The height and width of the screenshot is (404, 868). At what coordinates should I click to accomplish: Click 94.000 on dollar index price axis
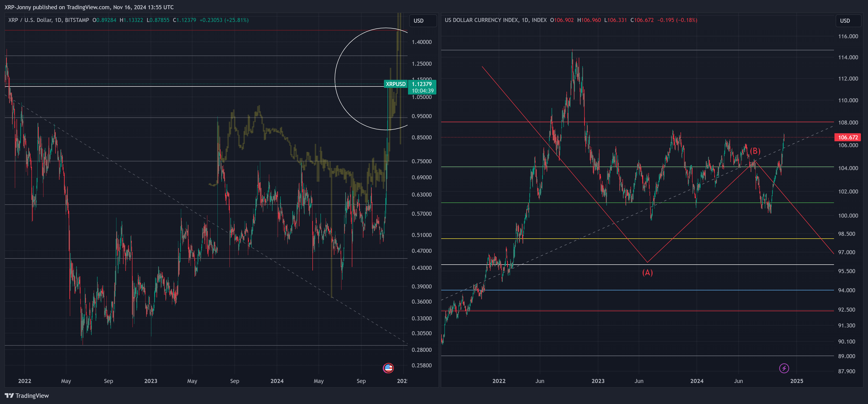[x=847, y=290]
